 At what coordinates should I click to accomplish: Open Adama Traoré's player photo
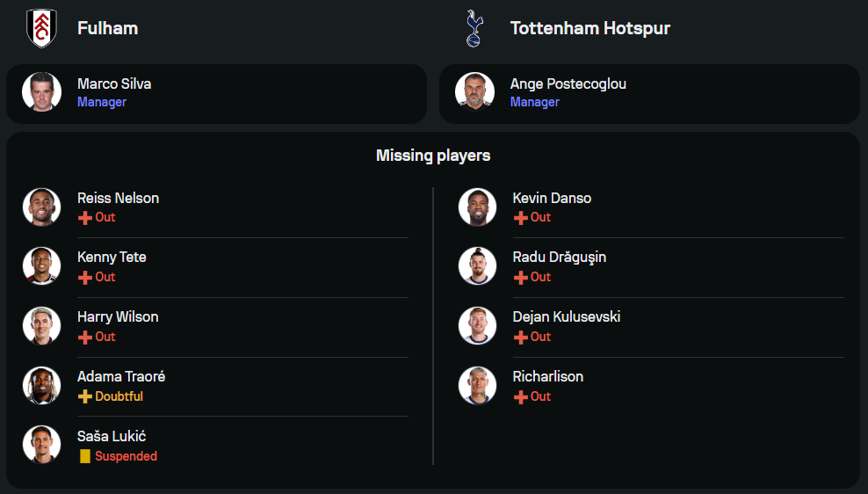[x=41, y=385]
